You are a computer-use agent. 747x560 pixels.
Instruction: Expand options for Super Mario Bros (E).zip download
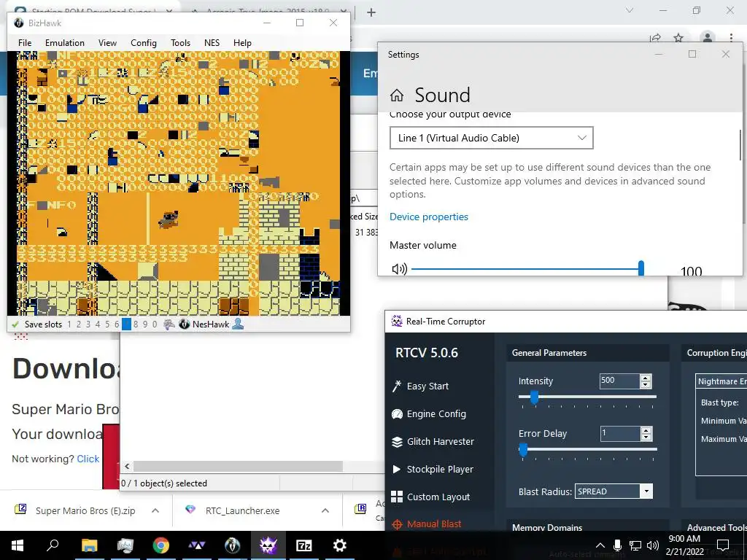(x=155, y=510)
